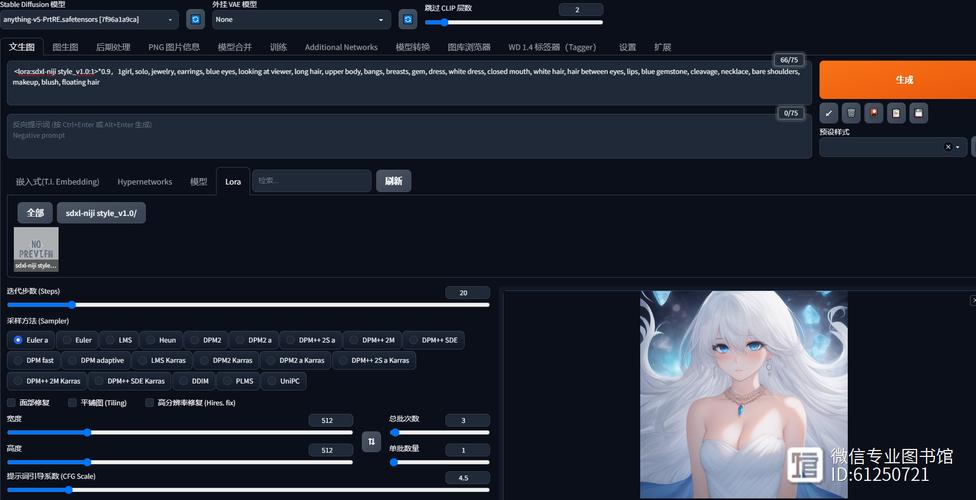Switch to the Hypernetworks sub-tab
Screen dimensions: 976x500
[x=144, y=182]
